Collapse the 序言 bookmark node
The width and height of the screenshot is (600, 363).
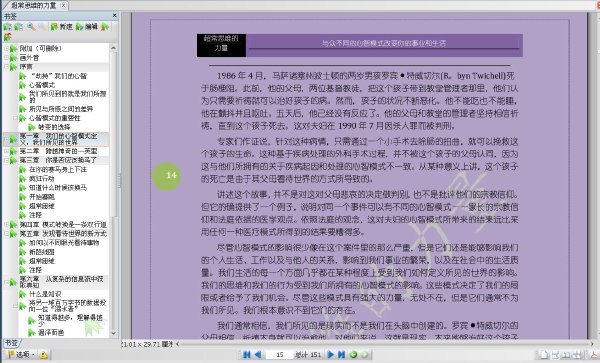pos(6,67)
